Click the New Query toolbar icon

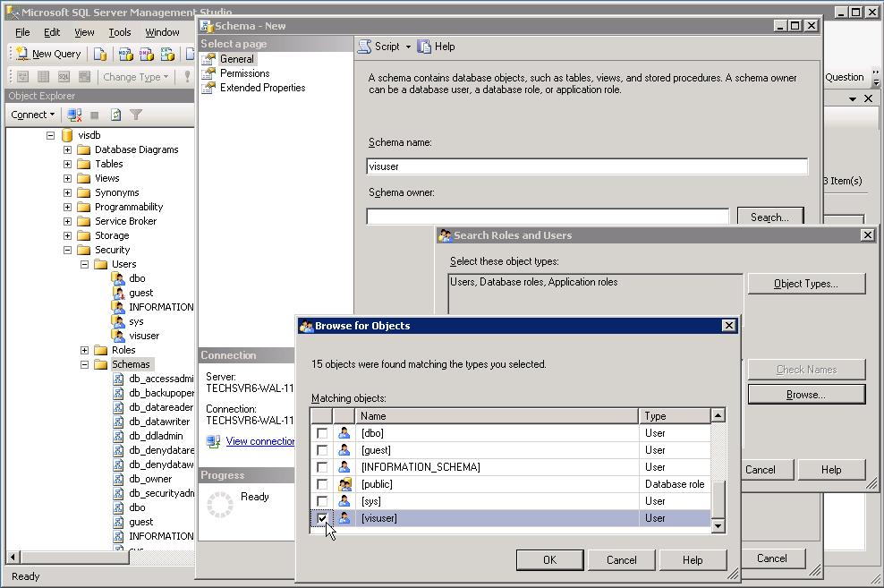point(22,54)
